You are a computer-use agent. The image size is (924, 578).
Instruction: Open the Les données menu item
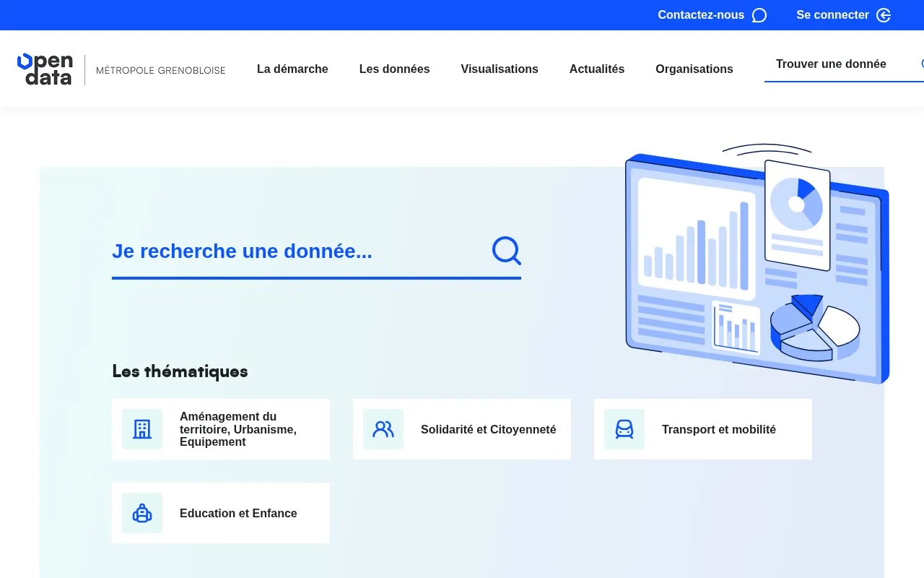point(394,69)
